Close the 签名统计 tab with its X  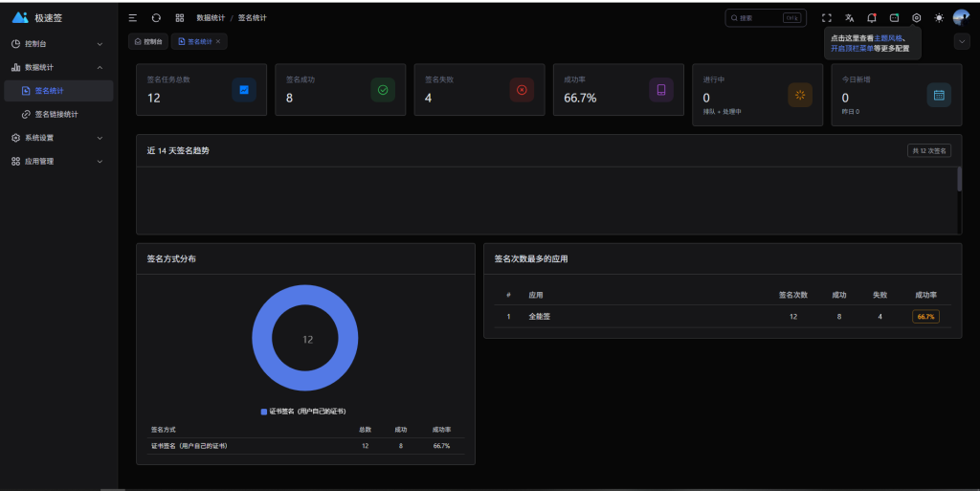click(218, 41)
